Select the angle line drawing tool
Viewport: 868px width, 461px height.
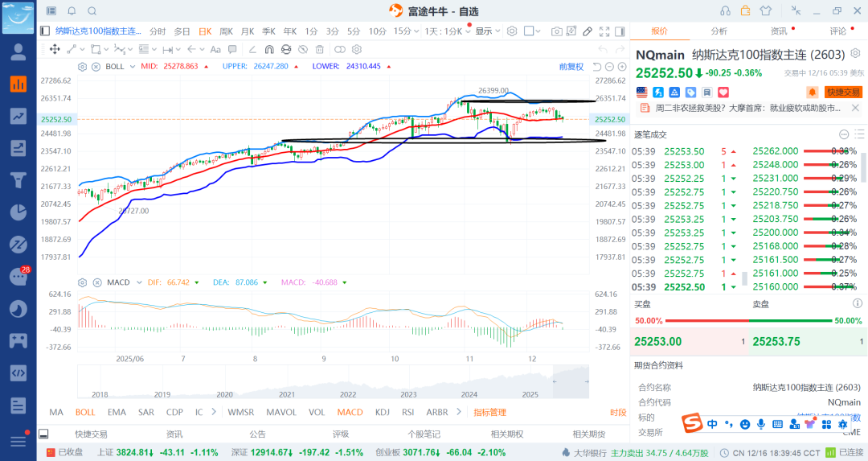(x=252, y=49)
